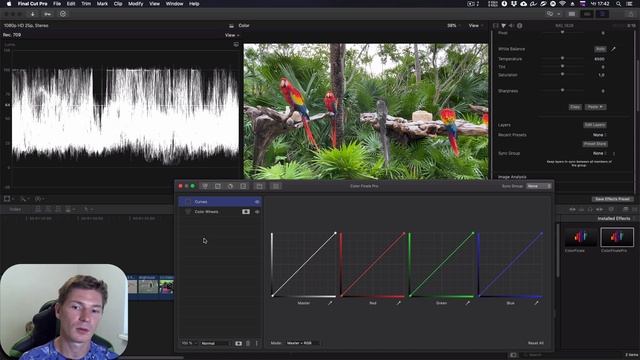The image size is (640, 360).
Task: Click the mask icon on Color Wheels layer
Action: click(246, 212)
